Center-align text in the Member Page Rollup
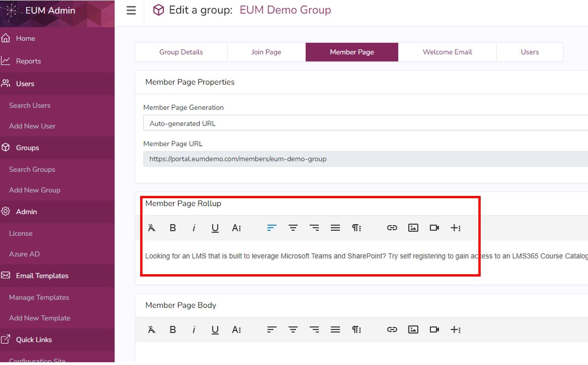Image resolution: width=588 pixels, height=365 pixels. click(x=293, y=227)
